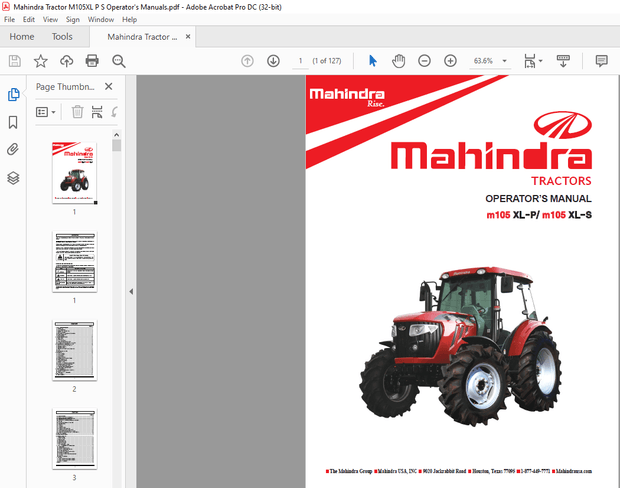
Task: Click the read mode download-style icon
Action: [563, 61]
